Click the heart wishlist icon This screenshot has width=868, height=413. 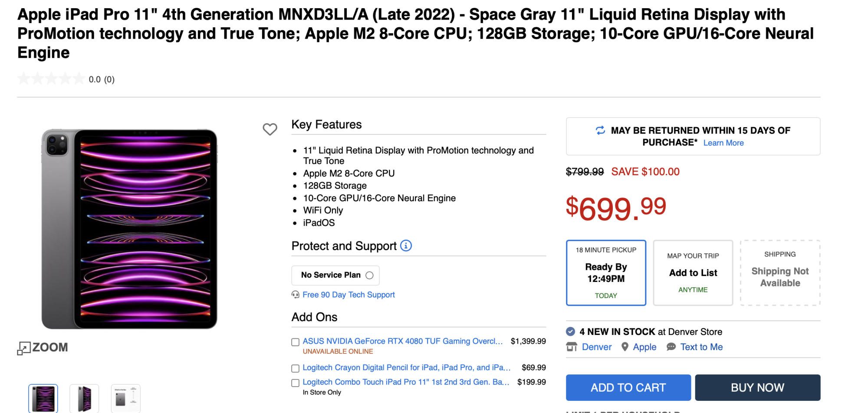pyautogui.click(x=270, y=129)
